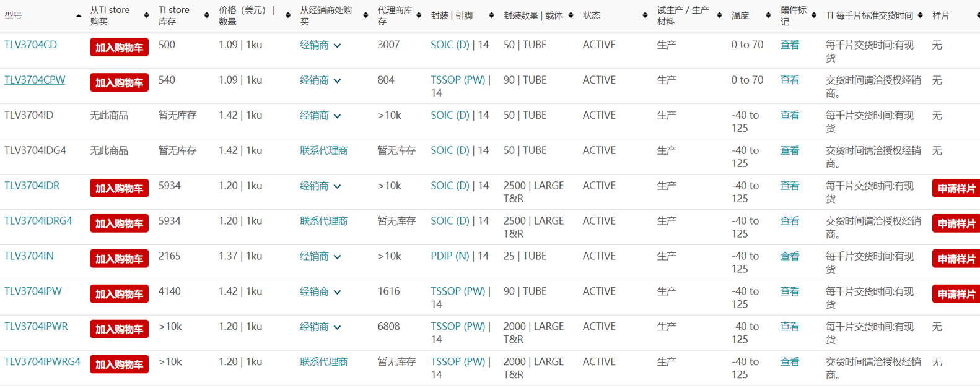Viewport: 980px width, 388px height.
Task: Expand 经销商 dropdown for TLV3704IDR
Action: point(337,186)
